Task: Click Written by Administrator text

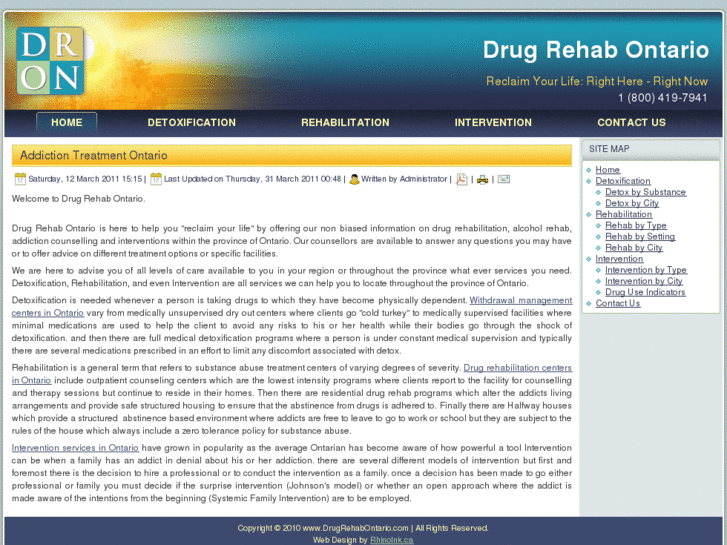Action: (x=404, y=179)
